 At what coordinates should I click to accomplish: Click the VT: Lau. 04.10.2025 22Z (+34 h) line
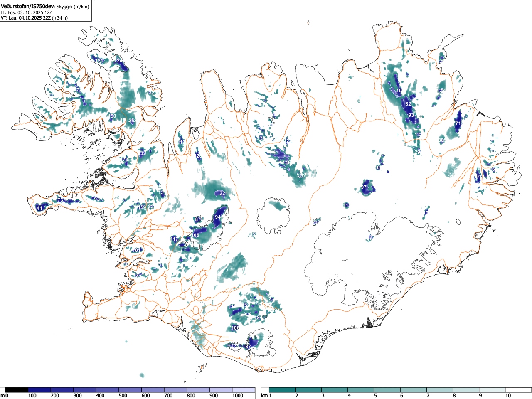(34, 18)
